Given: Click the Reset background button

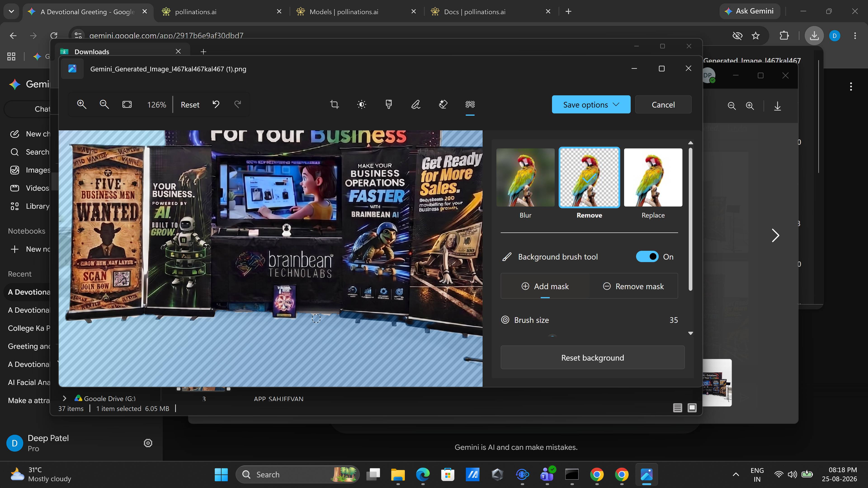Looking at the screenshot, I should [592, 358].
